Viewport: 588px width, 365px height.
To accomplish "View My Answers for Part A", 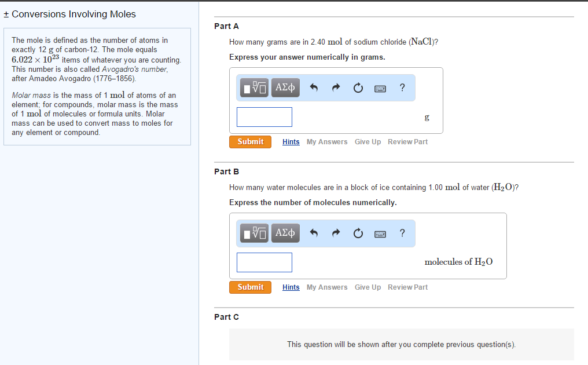I will point(326,141).
